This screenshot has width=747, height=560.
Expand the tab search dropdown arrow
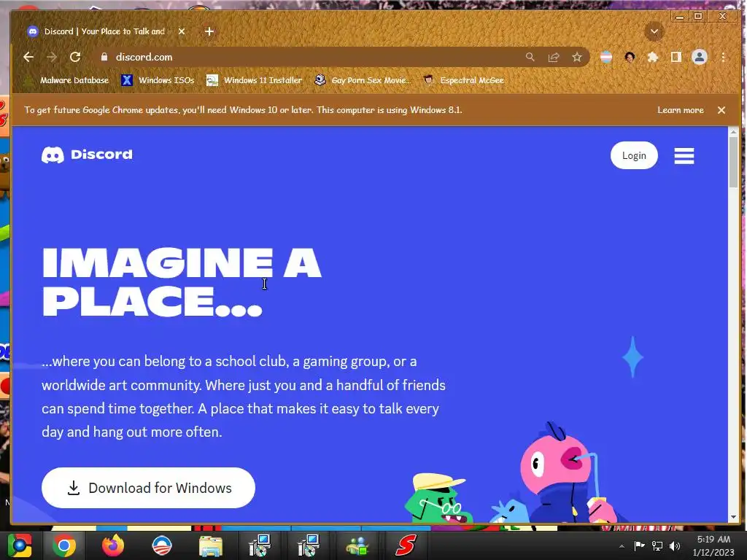pyautogui.click(x=654, y=32)
